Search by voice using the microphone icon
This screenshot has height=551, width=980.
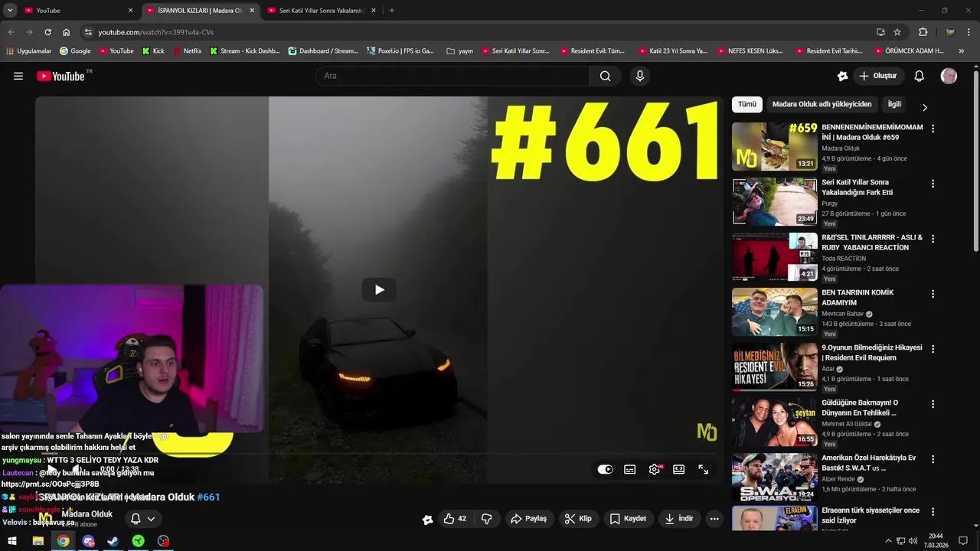[x=639, y=76]
